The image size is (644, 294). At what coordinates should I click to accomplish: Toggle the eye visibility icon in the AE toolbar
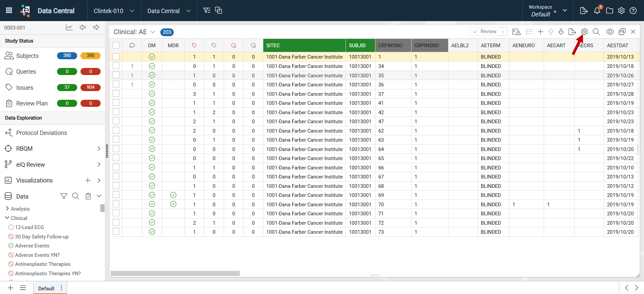pyautogui.click(x=610, y=31)
